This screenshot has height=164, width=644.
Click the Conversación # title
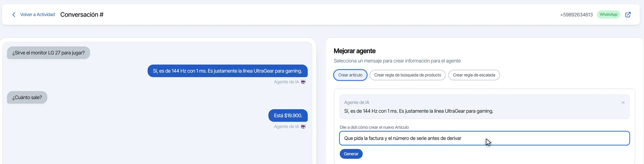pos(82,14)
